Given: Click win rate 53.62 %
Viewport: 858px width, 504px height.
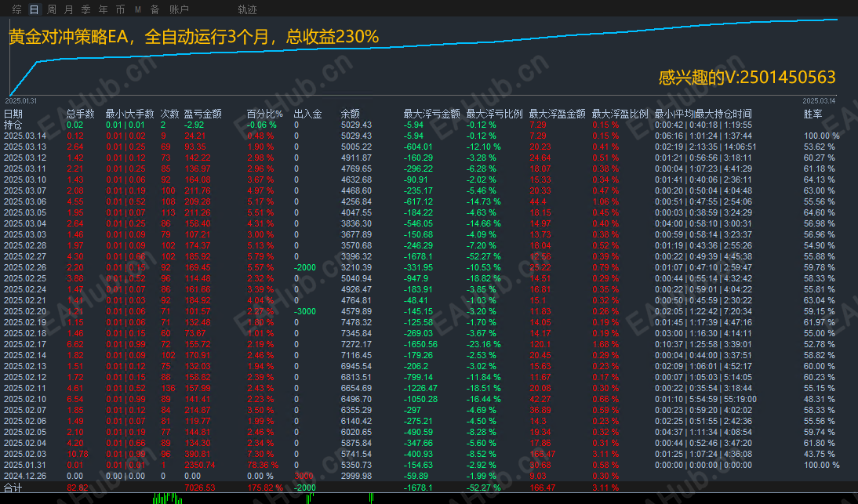Looking at the screenshot, I should 819,147.
